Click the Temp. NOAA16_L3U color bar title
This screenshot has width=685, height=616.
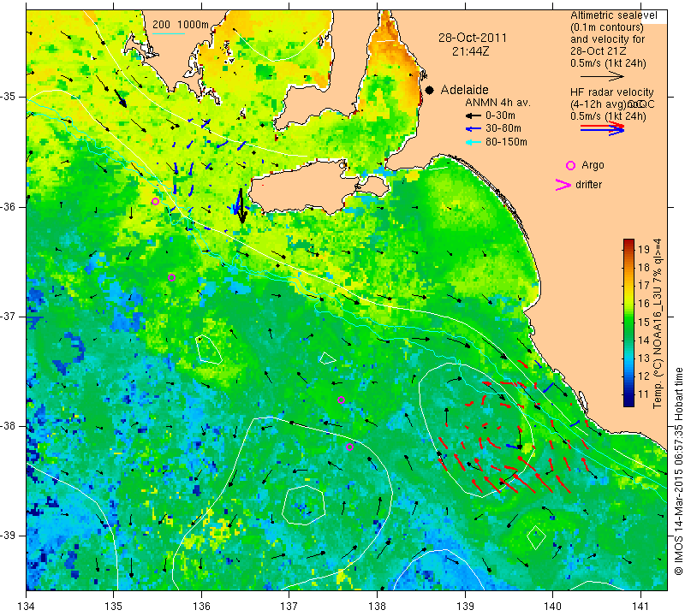658,323
